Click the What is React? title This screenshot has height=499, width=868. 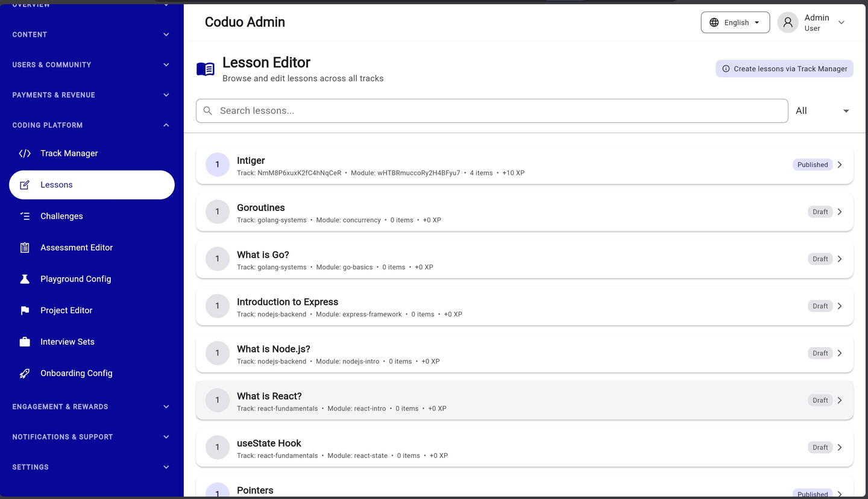coord(269,396)
